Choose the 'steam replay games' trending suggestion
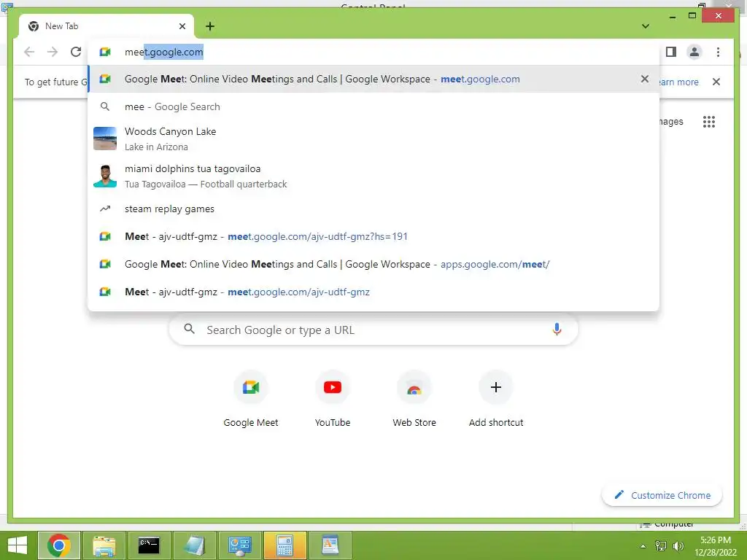Viewport: 747px width, 560px height. [373, 209]
